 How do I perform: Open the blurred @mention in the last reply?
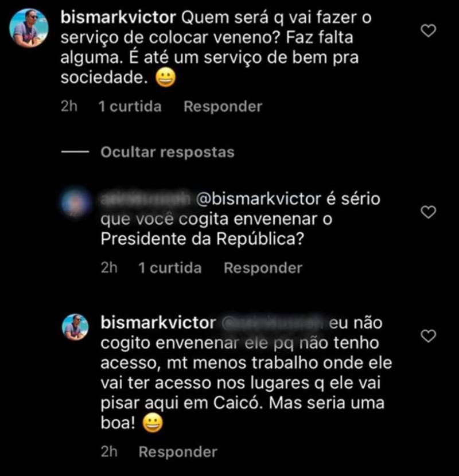(x=273, y=323)
